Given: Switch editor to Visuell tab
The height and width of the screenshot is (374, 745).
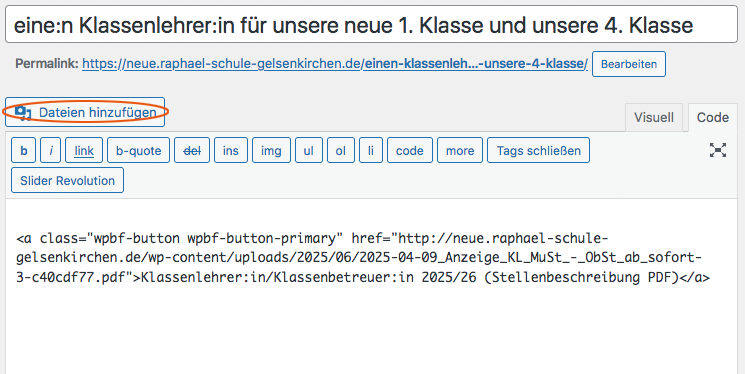Looking at the screenshot, I should point(653,117).
